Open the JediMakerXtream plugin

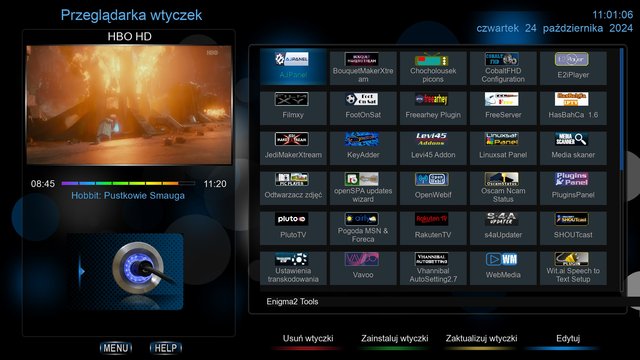pyautogui.click(x=293, y=147)
